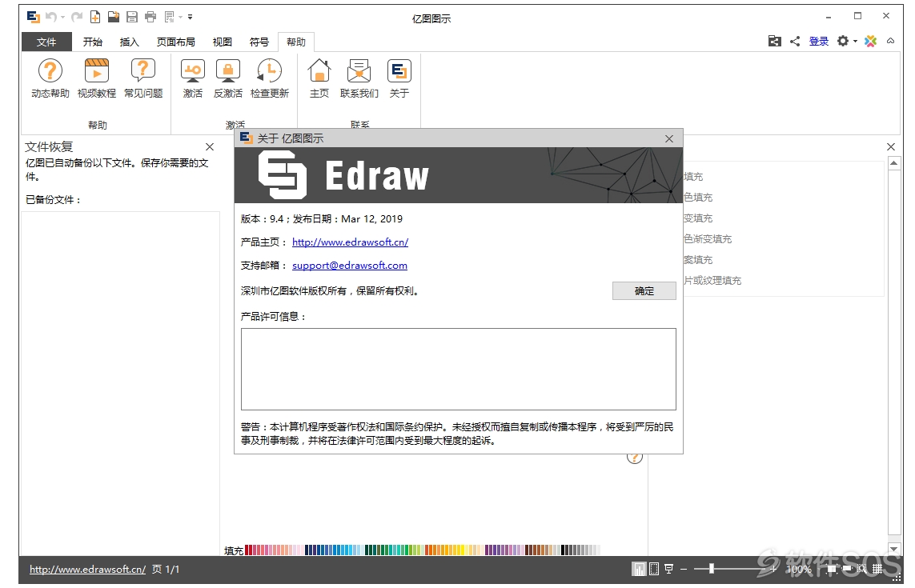Viewport: 915px width, 588px height.
Task: Switch to the View (视图) tab
Action: 223,42
